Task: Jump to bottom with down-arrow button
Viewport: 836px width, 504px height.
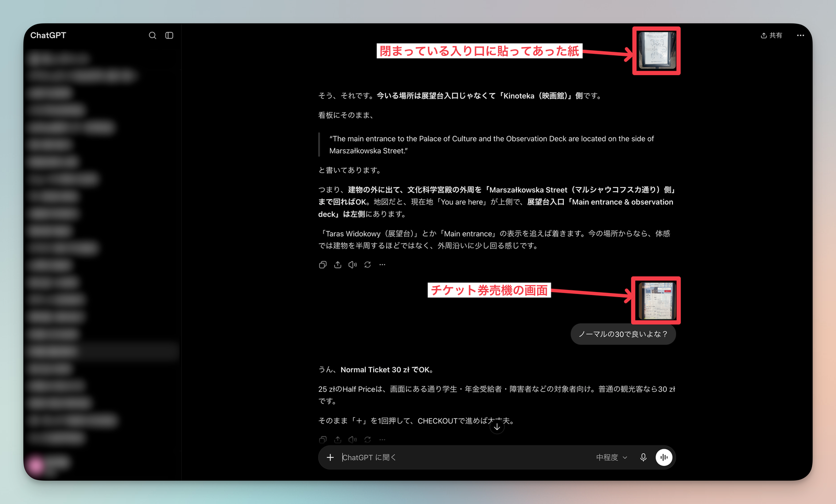Action: tap(497, 427)
